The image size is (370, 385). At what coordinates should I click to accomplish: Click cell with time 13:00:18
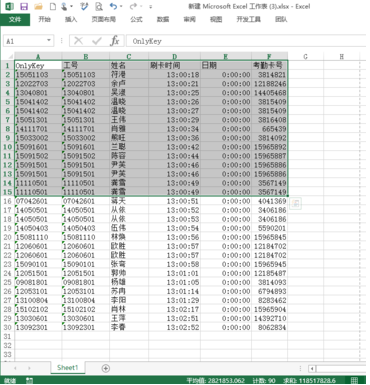click(x=174, y=75)
